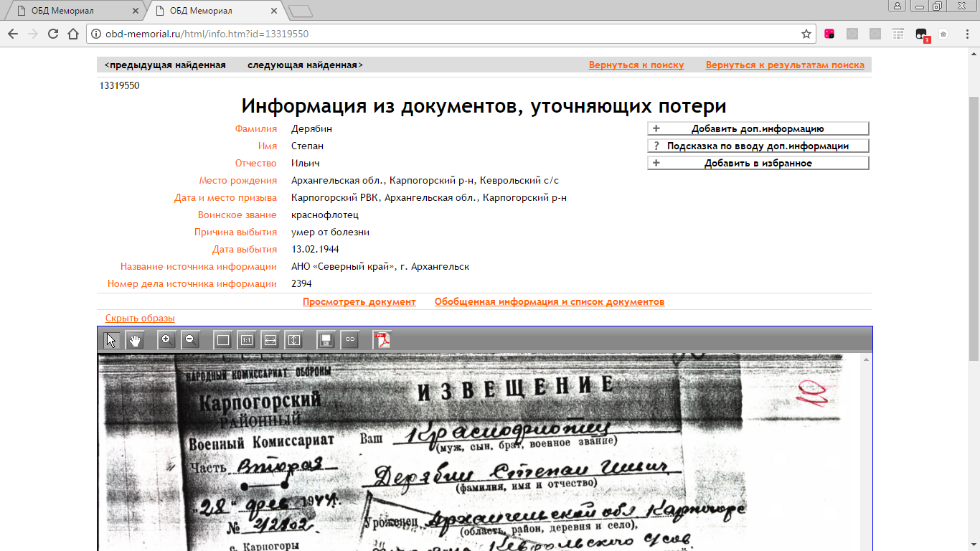The image size is (980, 551).
Task: Expand 'Добавить в избранное' option
Action: coord(758,164)
